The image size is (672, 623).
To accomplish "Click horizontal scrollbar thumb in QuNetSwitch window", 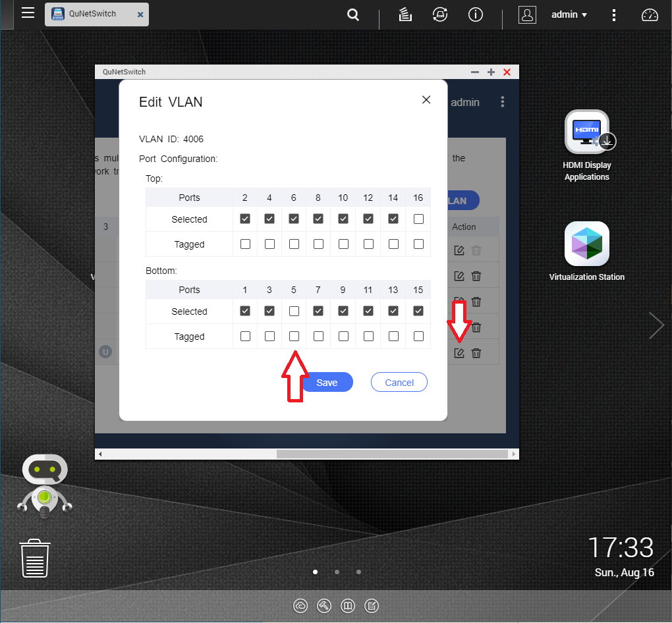I will pyautogui.click(x=392, y=454).
